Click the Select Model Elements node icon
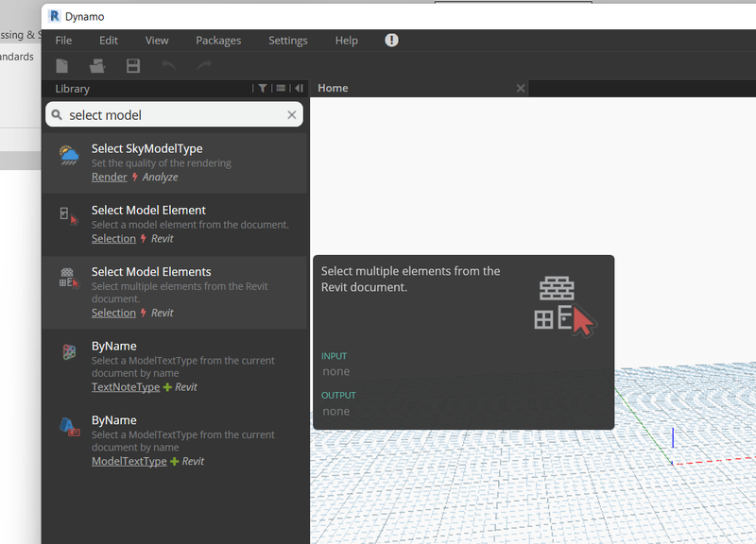The width and height of the screenshot is (756, 544). coord(69,278)
